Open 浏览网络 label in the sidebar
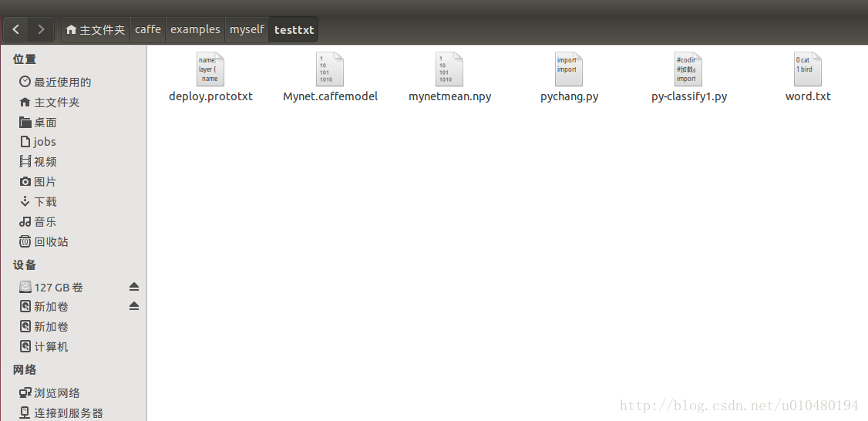 pos(57,392)
